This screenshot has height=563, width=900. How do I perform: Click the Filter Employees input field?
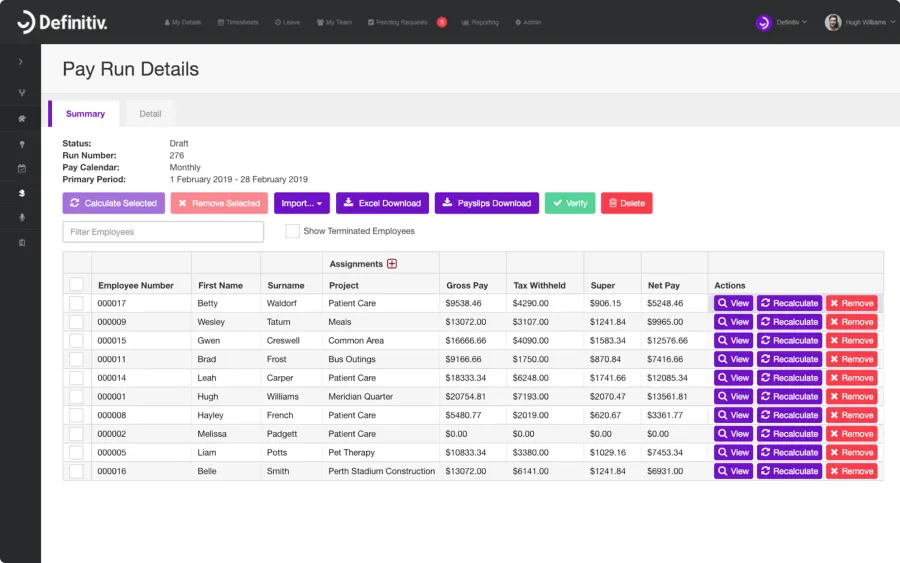pyautogui.click(x=163, y=232)
